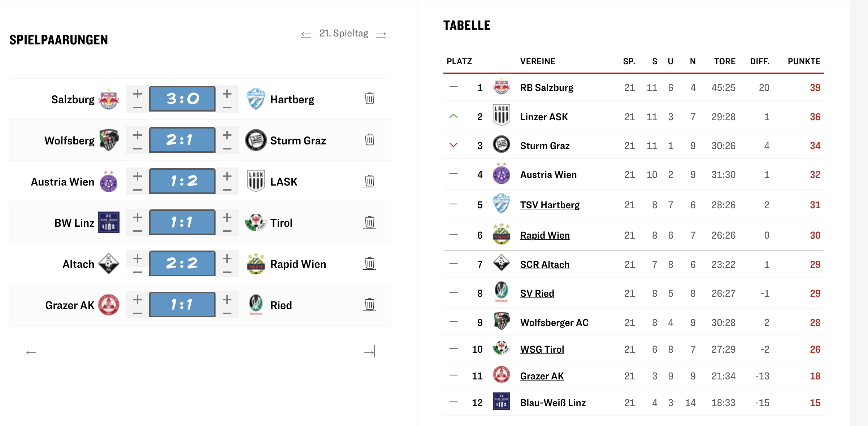Click bottom-left back arrow below matches
868x426 pixels.
click(x=31, y=353)
